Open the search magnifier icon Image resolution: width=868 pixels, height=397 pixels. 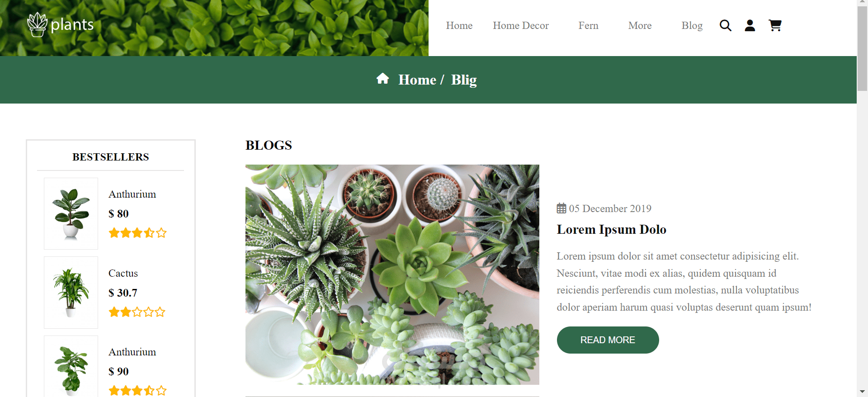pyautogui.click(x=725, y=25)
